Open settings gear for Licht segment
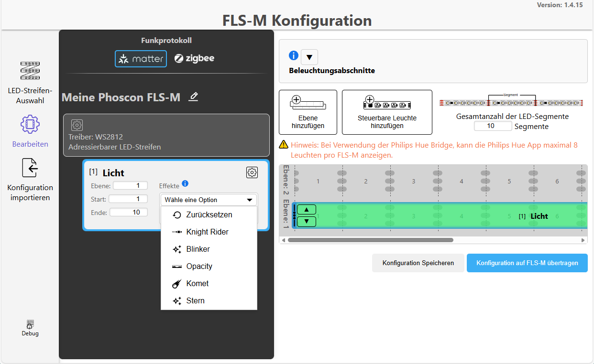Viewport: 594px width, 364px height. tap(252, 172)
